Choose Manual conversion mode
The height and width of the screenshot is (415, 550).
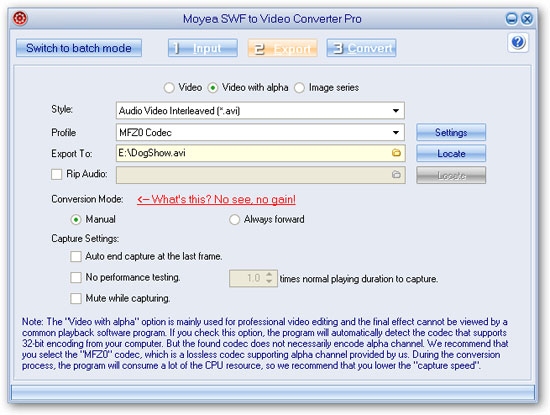pyautogui.click(x=76, y=220)
